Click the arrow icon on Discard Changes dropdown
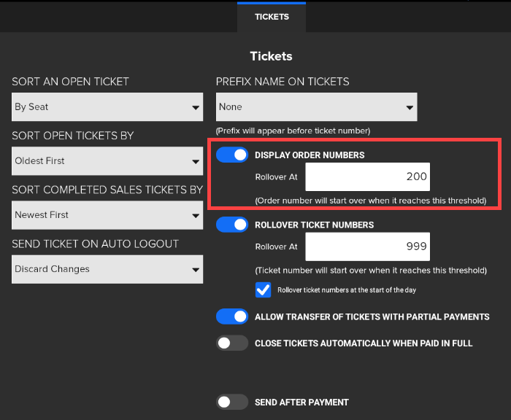Viewport: 511px width, 420px height. (196, 270)
